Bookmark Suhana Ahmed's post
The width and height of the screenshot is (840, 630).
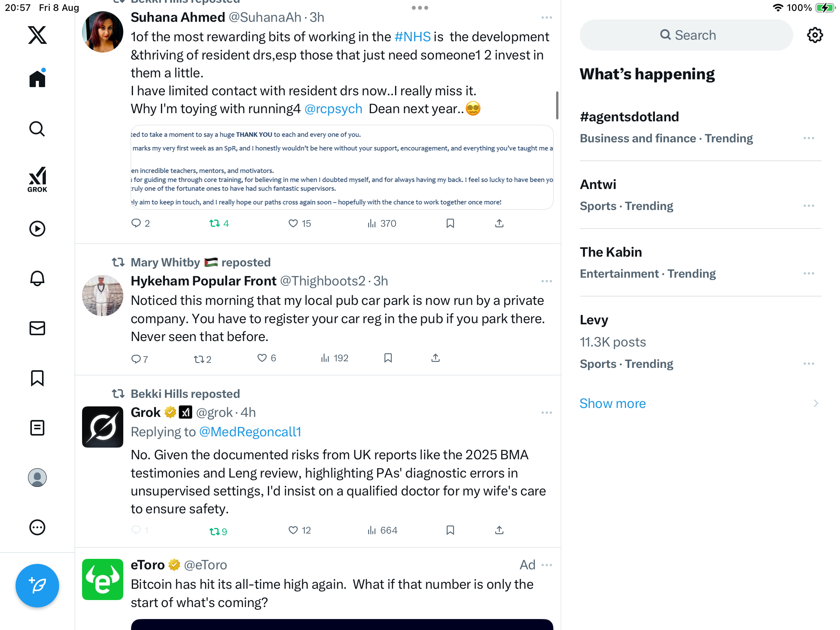pos(450,223)
